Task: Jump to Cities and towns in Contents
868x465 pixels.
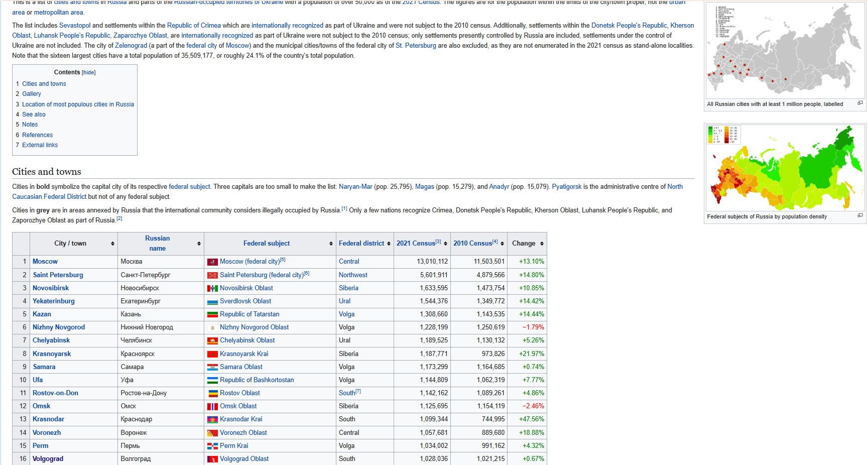Action: (x=44, y=84)
